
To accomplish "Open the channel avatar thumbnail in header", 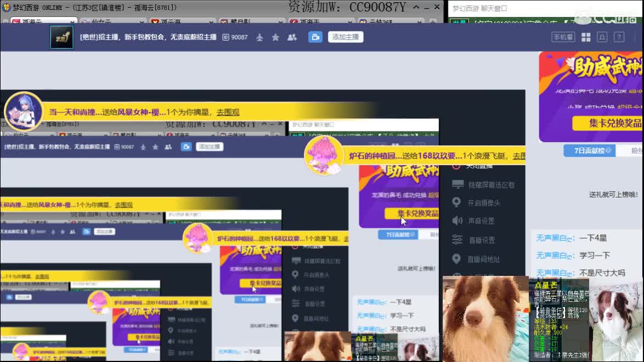I will click(61, 37).
